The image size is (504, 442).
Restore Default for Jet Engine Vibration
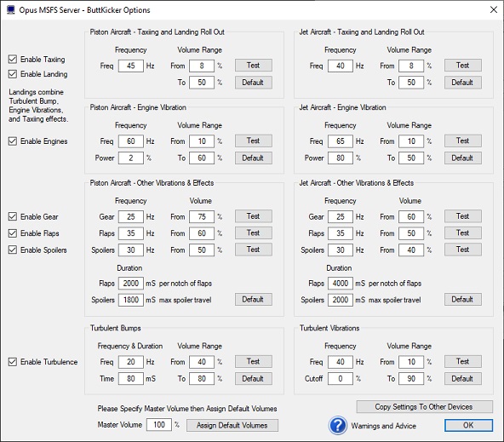pos(463,158)
